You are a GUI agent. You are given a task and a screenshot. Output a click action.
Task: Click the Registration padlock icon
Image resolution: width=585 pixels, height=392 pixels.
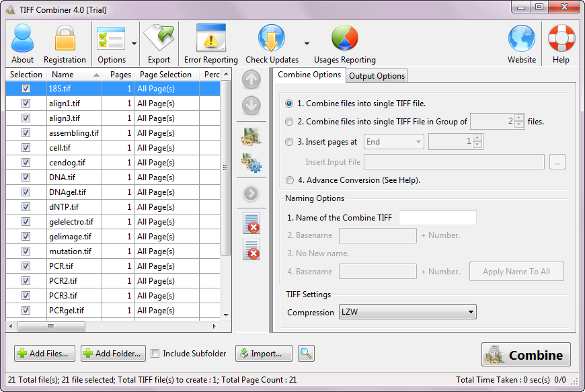(x=65, y=38)
